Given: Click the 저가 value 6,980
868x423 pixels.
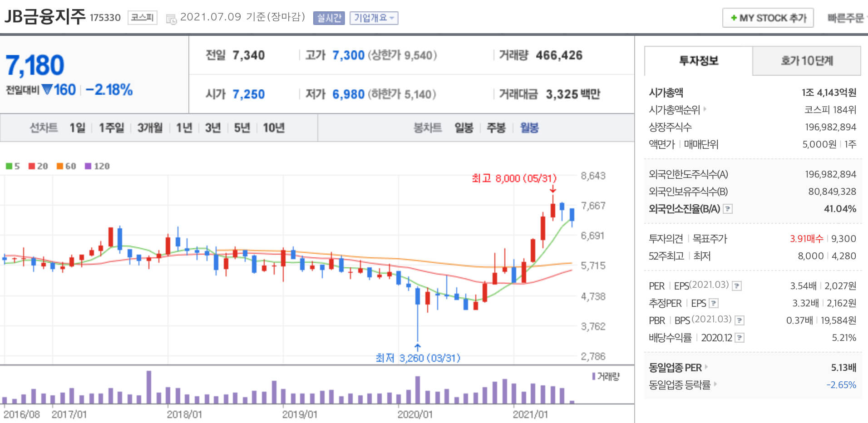Looking at the screenshot, I should [x=349, y=94].
